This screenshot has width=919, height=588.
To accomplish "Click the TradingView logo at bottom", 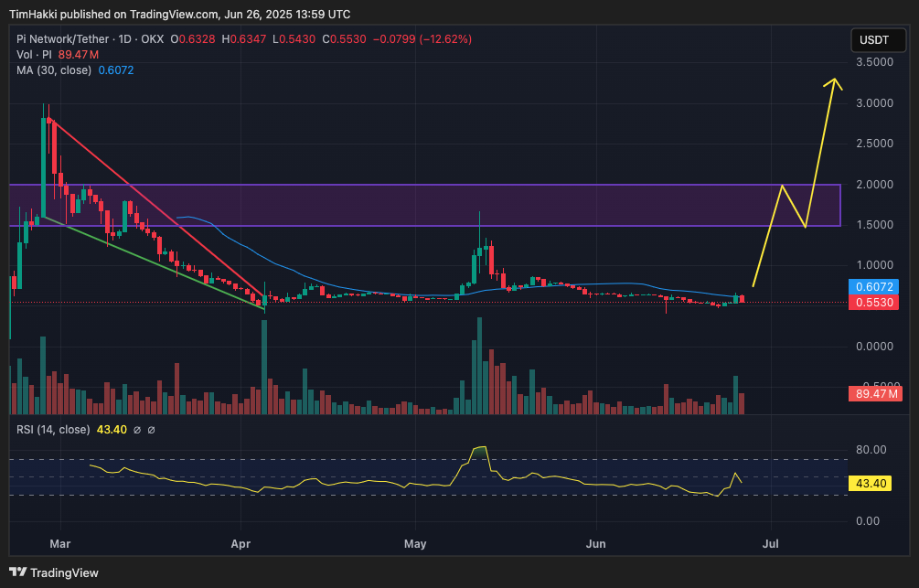I will pos(54,572).
